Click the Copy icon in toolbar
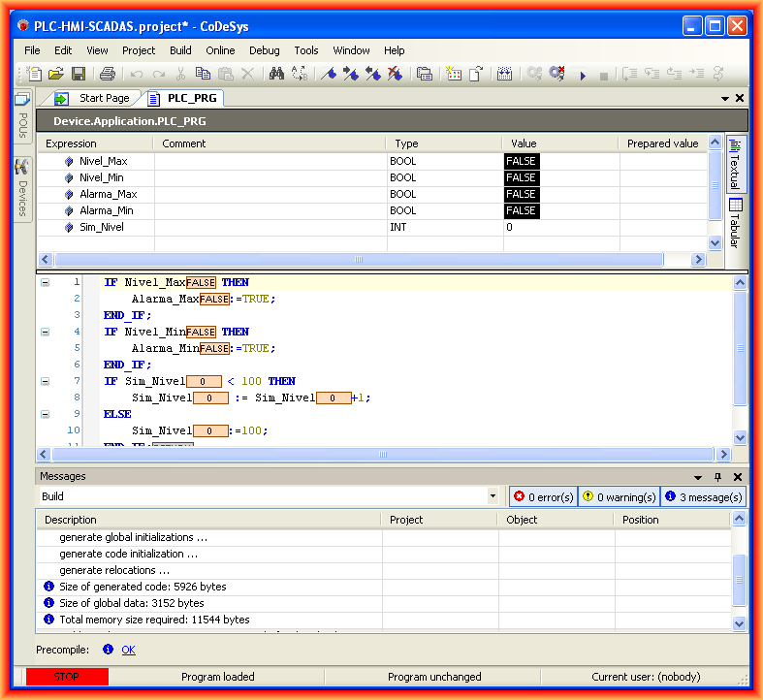Image resolution: width=763 pixels, height=700 pixels. click(203, 74)
